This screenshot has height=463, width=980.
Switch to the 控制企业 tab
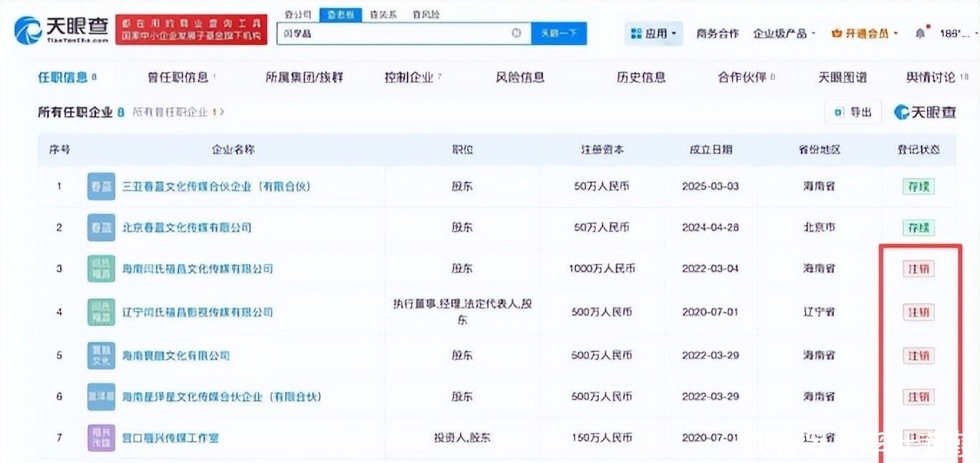412,77
